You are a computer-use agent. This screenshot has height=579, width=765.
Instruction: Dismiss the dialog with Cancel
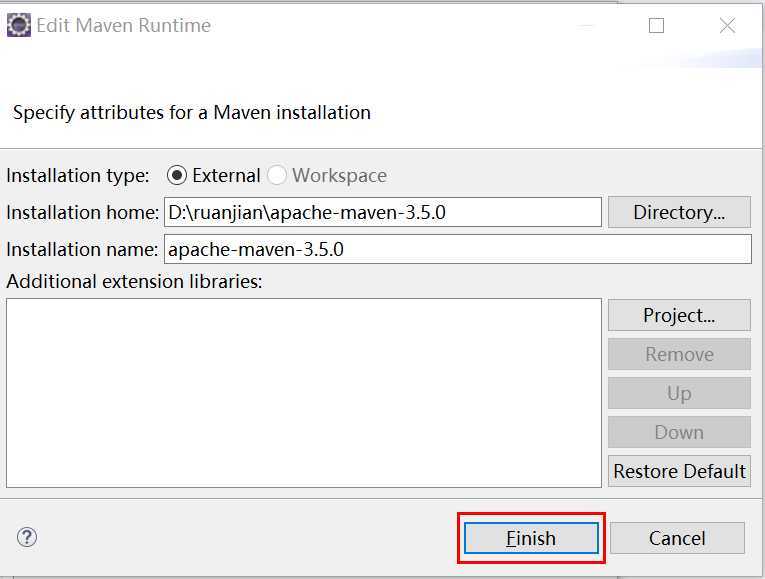click(677, 538)
